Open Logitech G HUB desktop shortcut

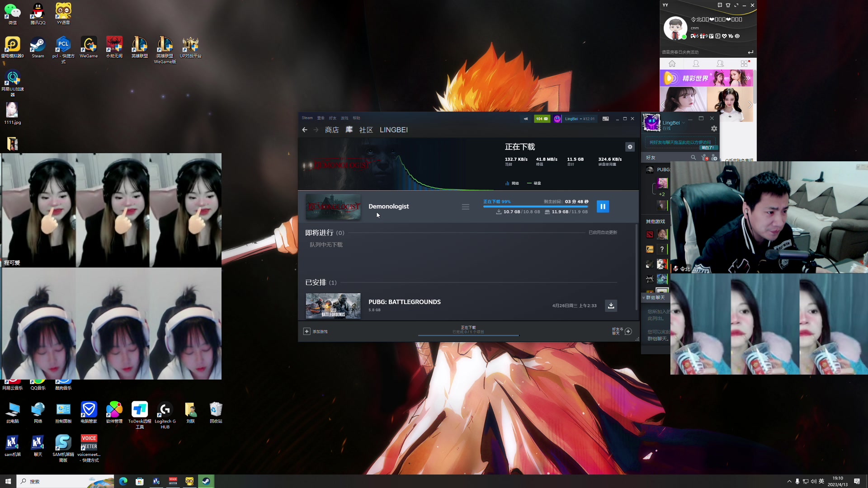pos(165,415)
